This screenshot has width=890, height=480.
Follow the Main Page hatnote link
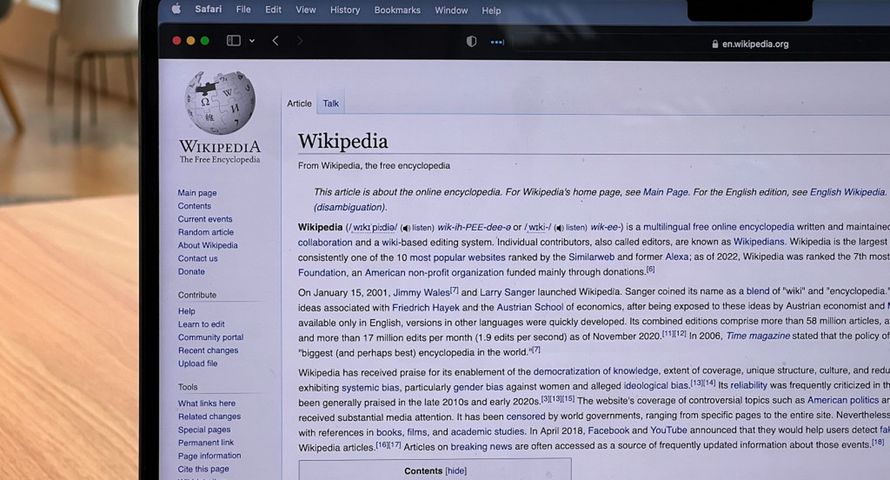click(x=665, y=192)
